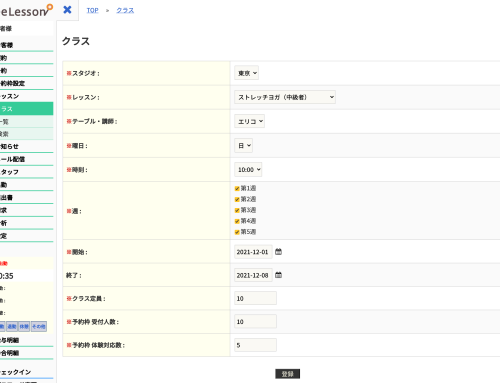
Task: Click the 登録 submit button
Action: click(287, 374)
